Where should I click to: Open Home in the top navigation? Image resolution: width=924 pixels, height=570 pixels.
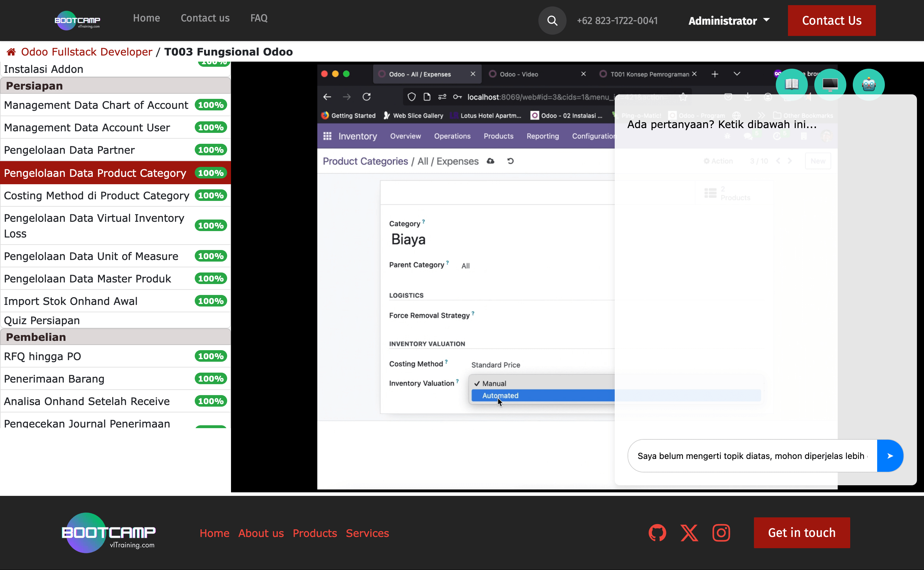[x=146, y=18]
